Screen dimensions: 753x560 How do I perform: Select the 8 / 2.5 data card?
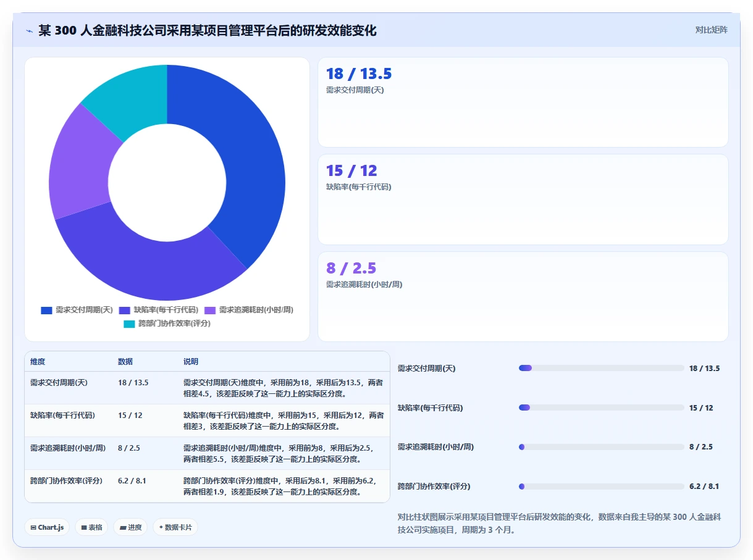click(523, 296)
